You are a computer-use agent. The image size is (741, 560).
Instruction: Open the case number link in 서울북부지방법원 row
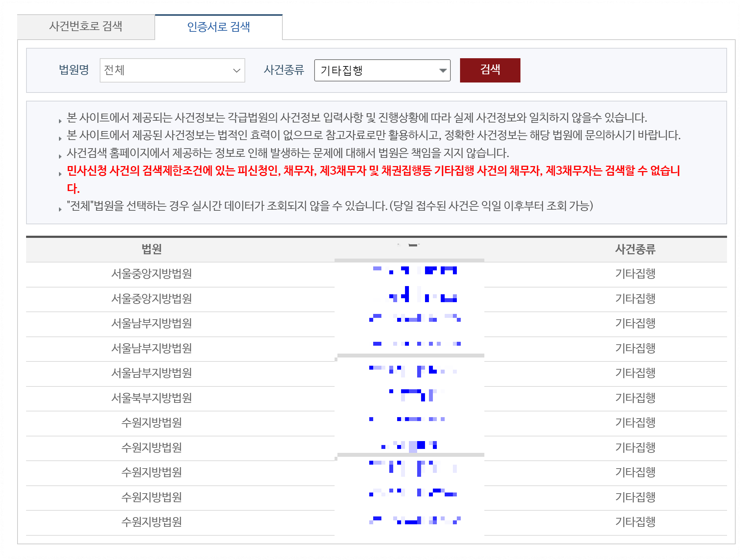pyautogui.click(x=415, y=395)
